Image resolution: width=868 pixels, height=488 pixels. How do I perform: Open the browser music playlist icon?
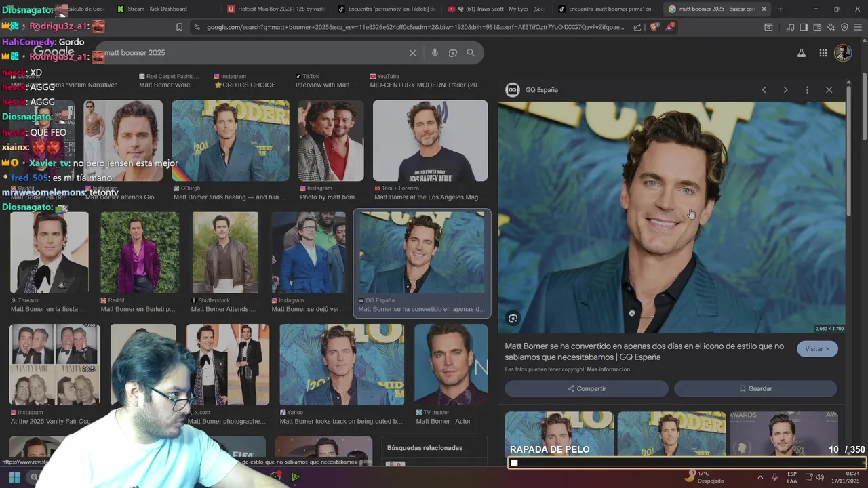[x=790, y=27]
